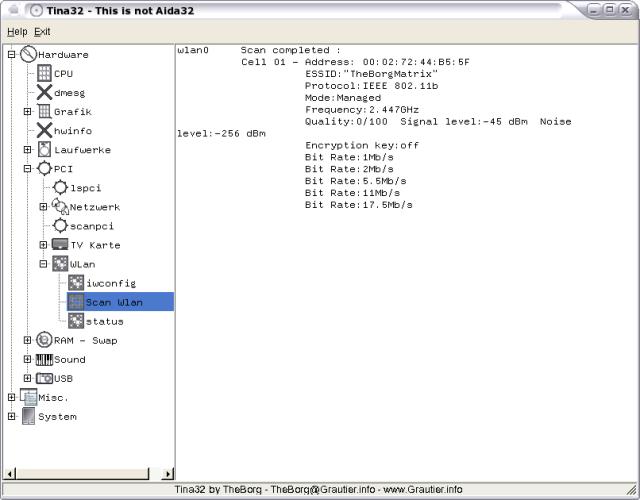
Task: Collapse the Hardware tree node
Action: point(12,54)
